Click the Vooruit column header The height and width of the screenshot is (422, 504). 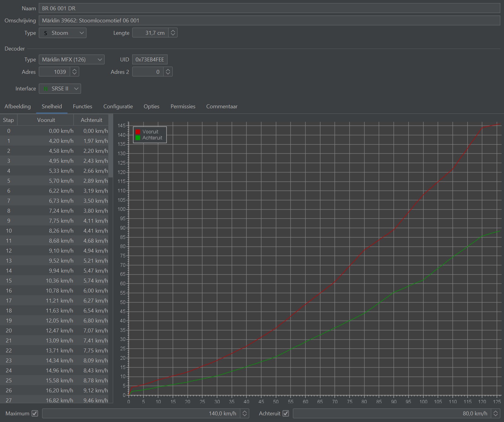click(x=46, y=120)
